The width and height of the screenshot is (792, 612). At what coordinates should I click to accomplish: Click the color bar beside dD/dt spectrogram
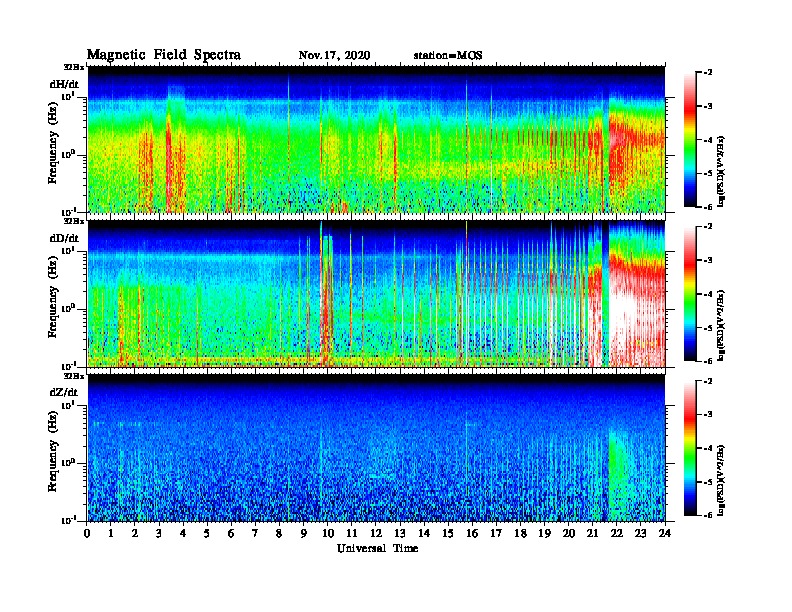[689, 294]
